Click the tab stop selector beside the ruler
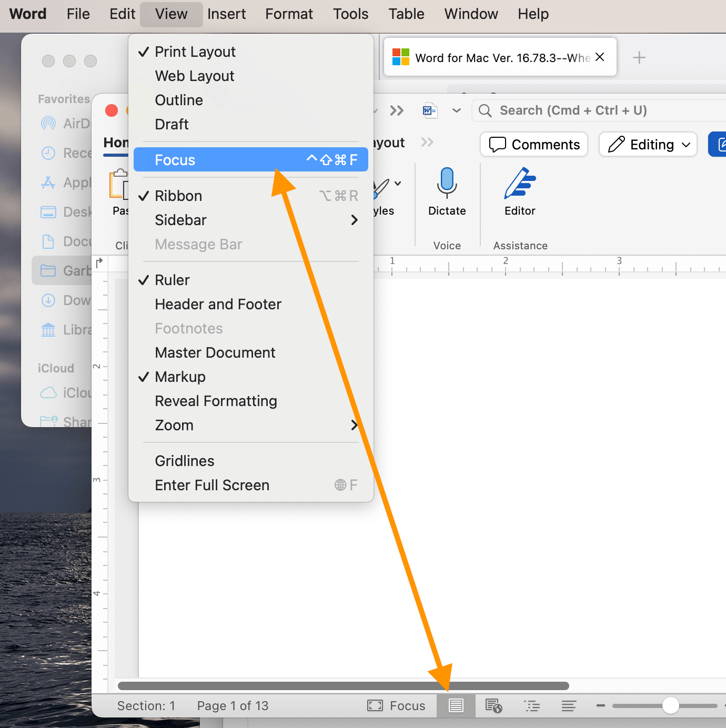 pos(99,262)
